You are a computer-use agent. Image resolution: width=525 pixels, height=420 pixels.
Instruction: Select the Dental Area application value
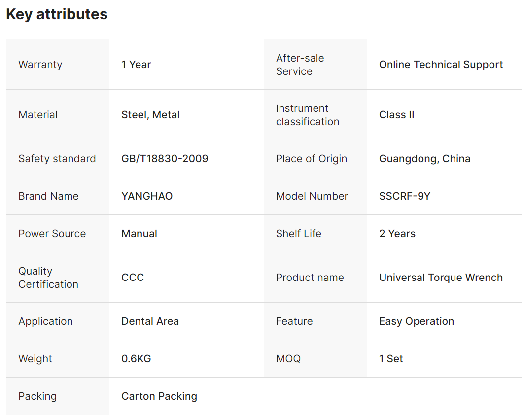[150, 321]
